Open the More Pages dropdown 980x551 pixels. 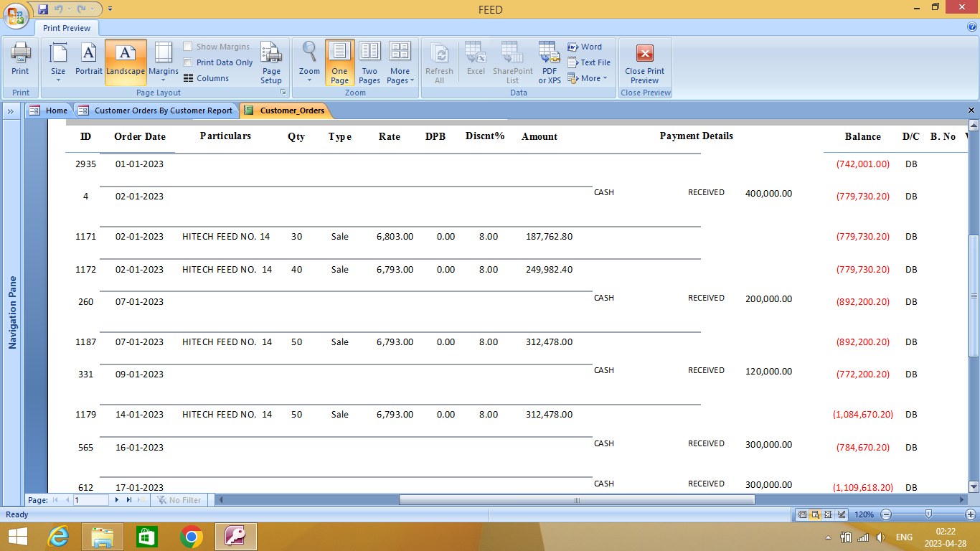point(400,62)
